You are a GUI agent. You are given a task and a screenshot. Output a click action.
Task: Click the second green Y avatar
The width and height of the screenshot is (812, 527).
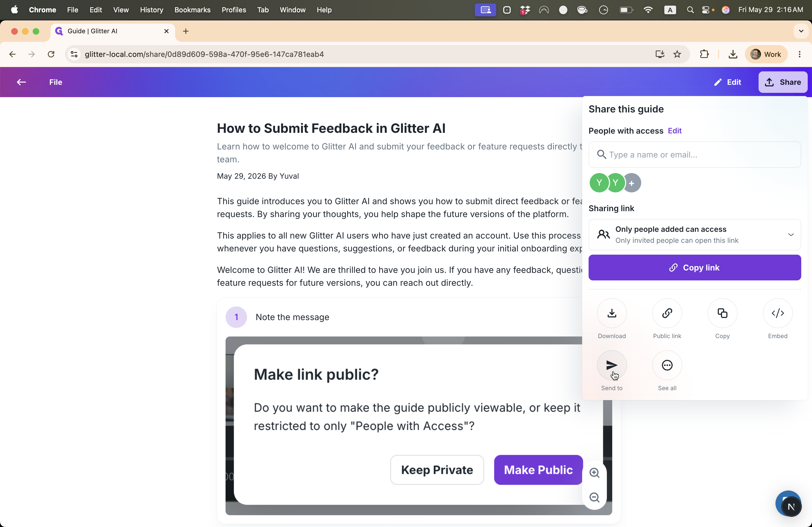tap(615, 183)
